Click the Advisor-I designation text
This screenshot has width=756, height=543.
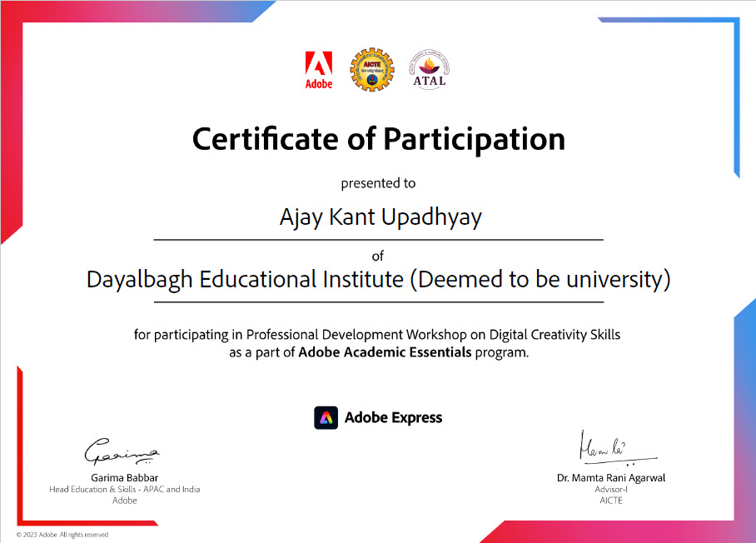(611, 490)
